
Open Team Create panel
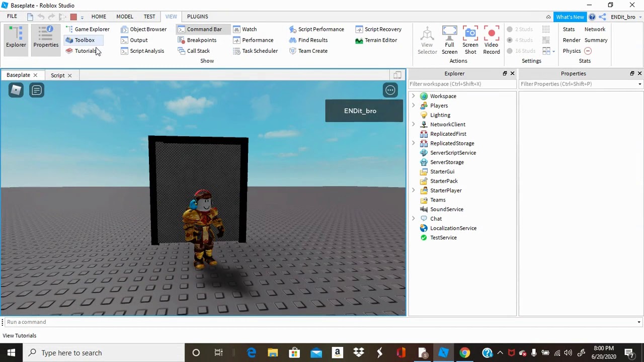tap(308, 51)
